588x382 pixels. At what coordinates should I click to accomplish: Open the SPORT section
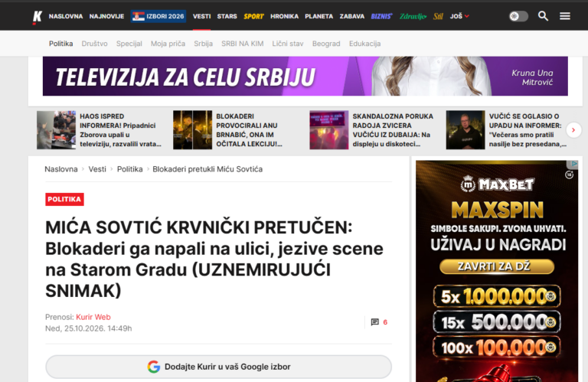tap(253, 16)
